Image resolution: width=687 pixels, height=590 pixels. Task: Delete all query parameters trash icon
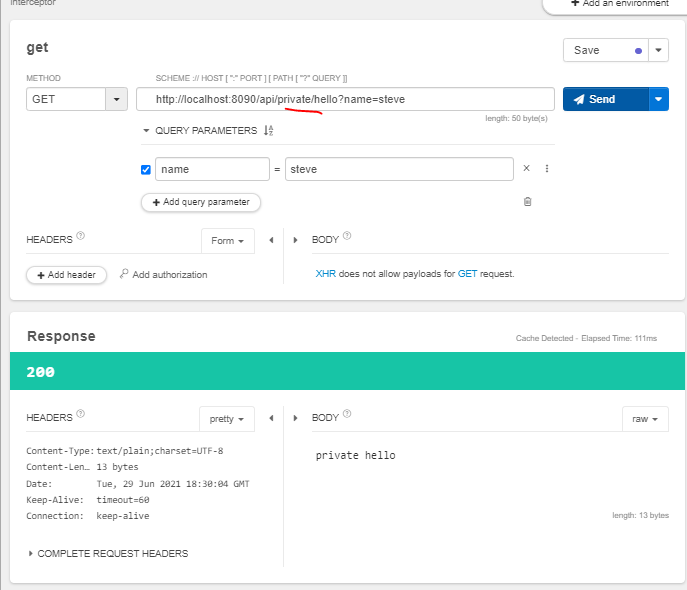(528, 201)
